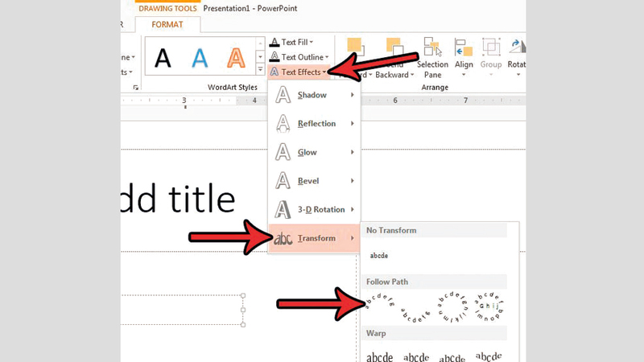Screen dimensions: 644x362
Task: Select the black WordArt style
Action: pyautogui.click(x=163, y=57)
